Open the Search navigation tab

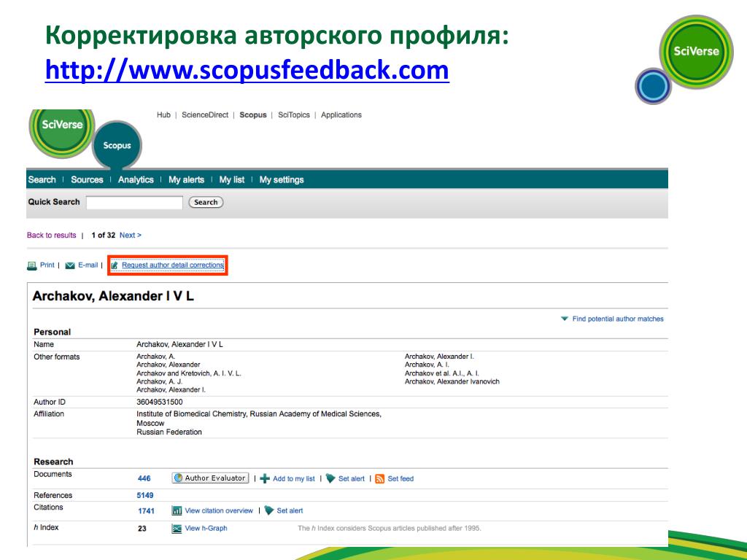coord(42,179)
